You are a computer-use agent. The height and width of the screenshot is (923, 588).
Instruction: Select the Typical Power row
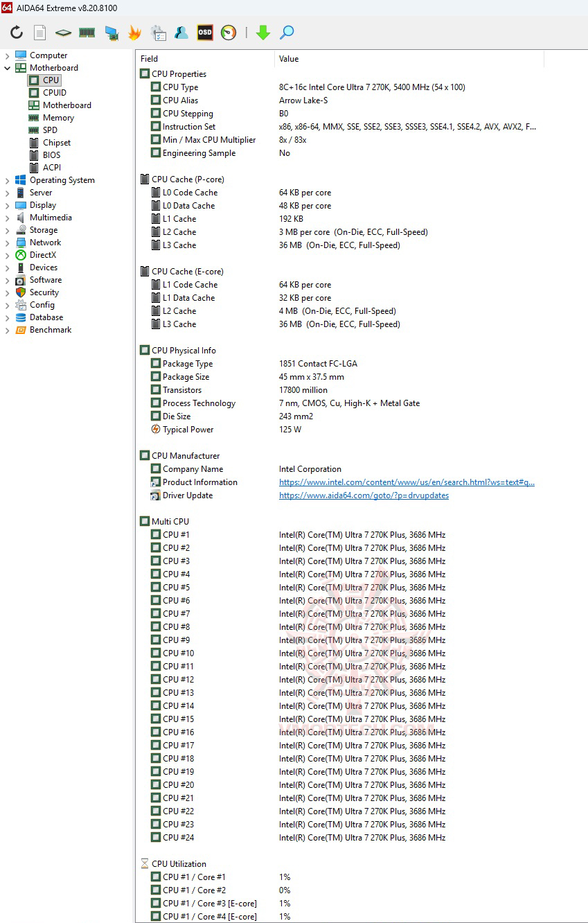(339, 430)
